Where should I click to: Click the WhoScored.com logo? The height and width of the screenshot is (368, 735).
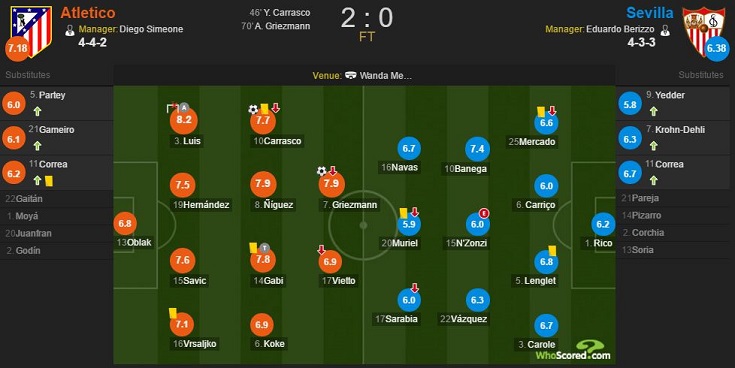(573, 351)
